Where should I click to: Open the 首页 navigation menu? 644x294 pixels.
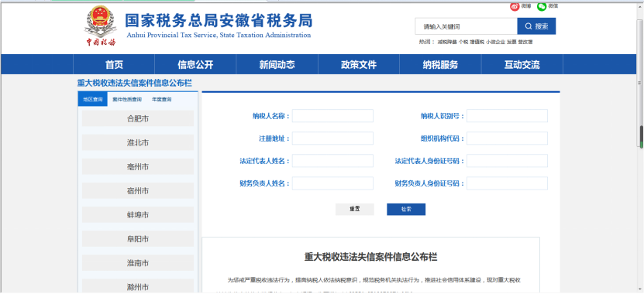coord(114,64)
